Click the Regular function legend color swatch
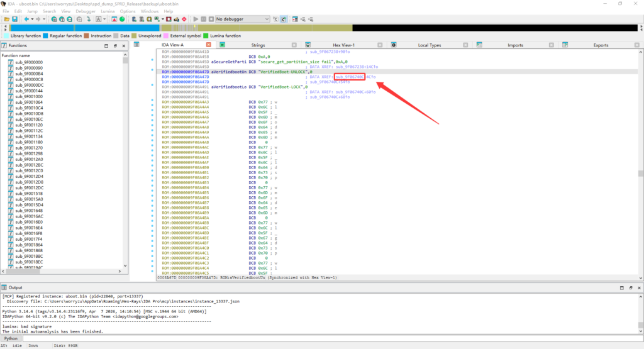This screenshot has width=644, height=349. point(45,36)
